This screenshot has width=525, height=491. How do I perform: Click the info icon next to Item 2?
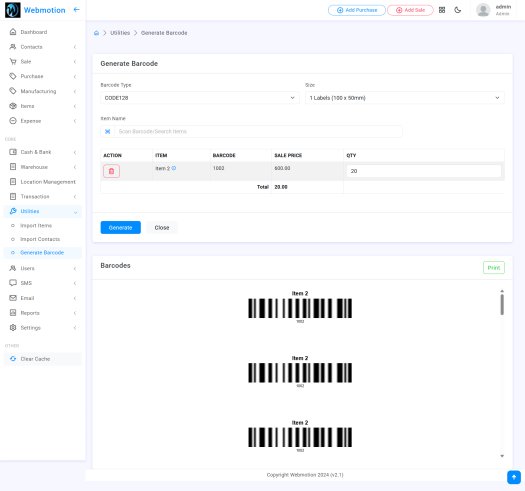point(174,168)
